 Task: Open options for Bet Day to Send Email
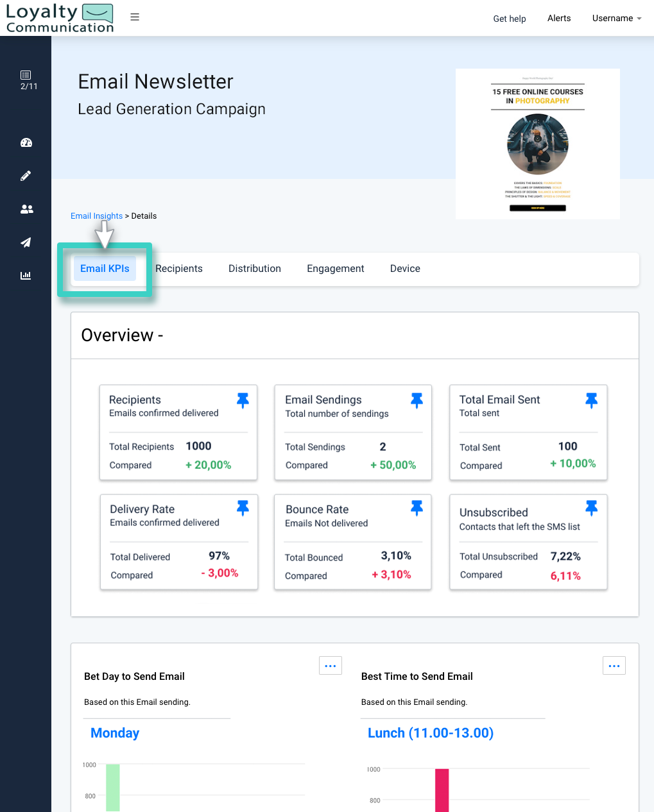[330, 665]
